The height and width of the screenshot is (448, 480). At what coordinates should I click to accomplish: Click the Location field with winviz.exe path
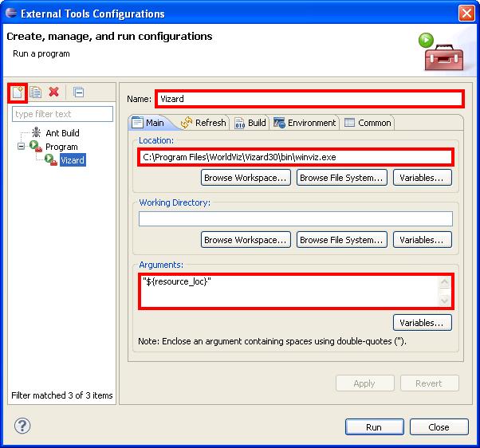(x=295, y=157)
